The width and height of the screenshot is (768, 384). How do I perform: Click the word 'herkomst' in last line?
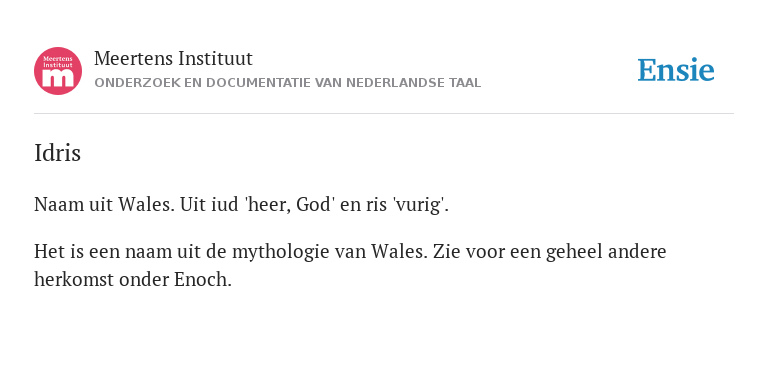pos(66,280)
